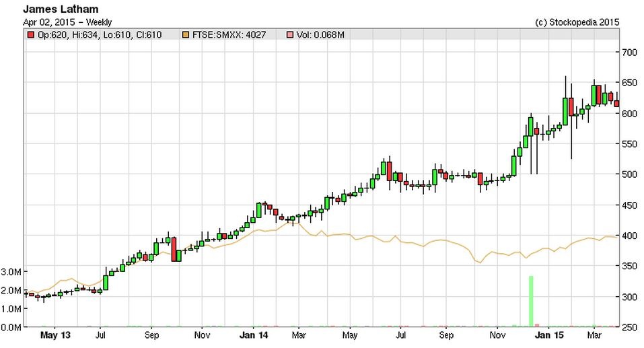This screenshot has width=644, height=348.
Task: Click the 600 price axis label
Action: pyautogui.click(x=629, y=114)
